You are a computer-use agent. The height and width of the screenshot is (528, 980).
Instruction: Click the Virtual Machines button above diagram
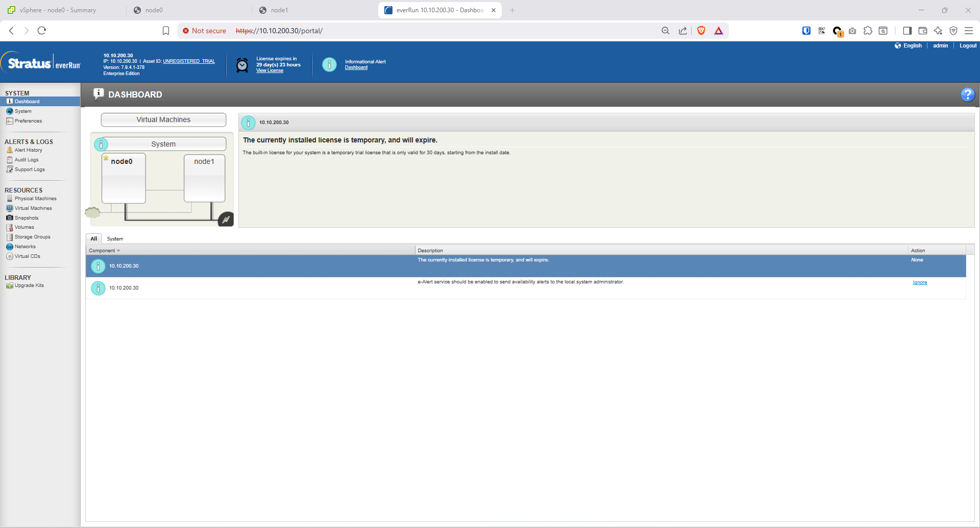click(163, 119)
